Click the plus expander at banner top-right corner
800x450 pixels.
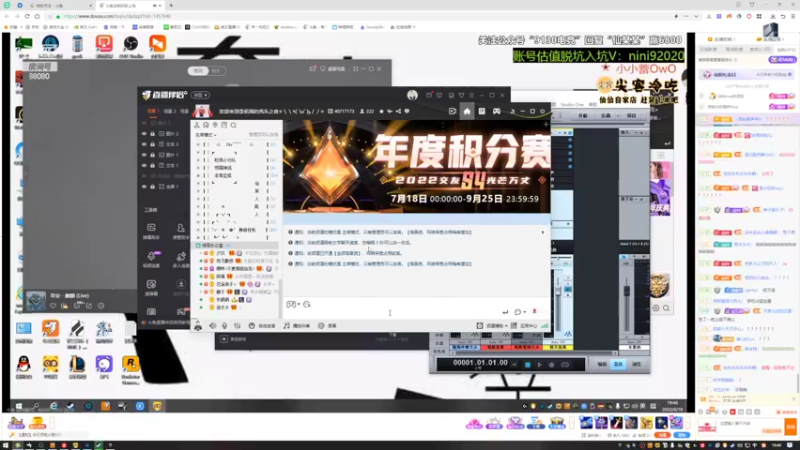[x=545, y=124]
